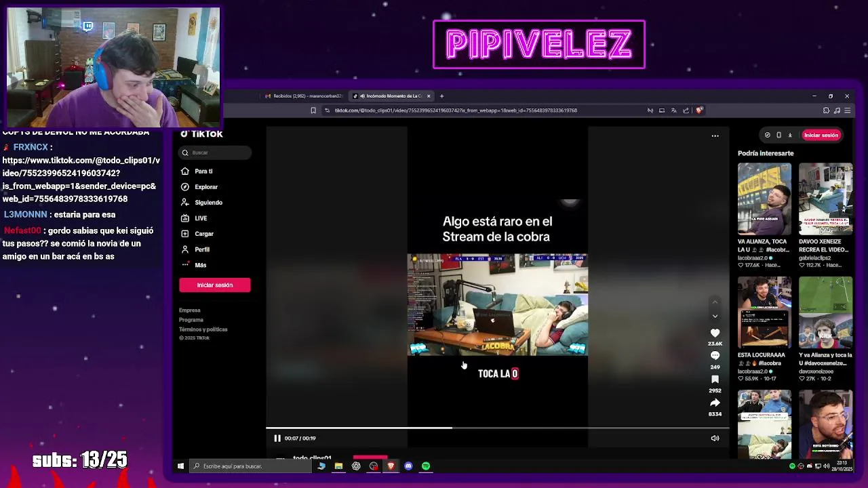Open the lacobraaa2.0 author link under ESTA LOCURAAAA
This screenshot has height=488, width=868.
[x=753, y=371]
